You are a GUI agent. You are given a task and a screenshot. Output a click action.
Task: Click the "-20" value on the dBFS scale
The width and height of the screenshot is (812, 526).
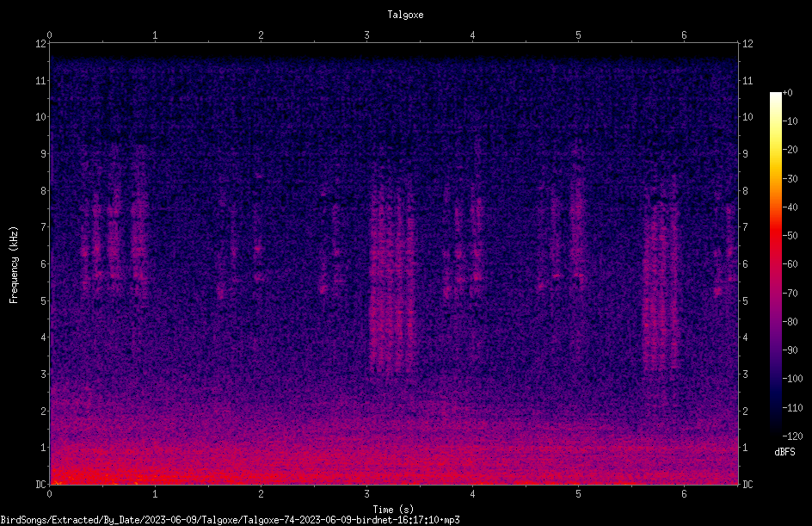[x=790, y=150]
